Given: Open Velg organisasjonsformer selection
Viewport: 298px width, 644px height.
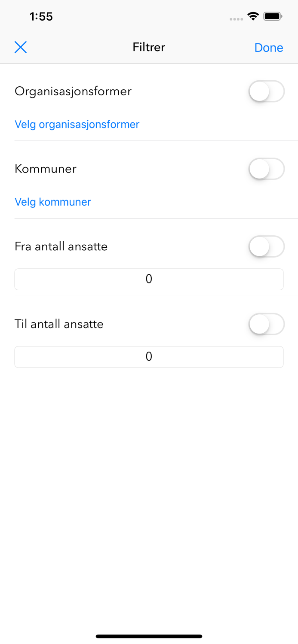Looking at the screenshot, I should [77, 124].
